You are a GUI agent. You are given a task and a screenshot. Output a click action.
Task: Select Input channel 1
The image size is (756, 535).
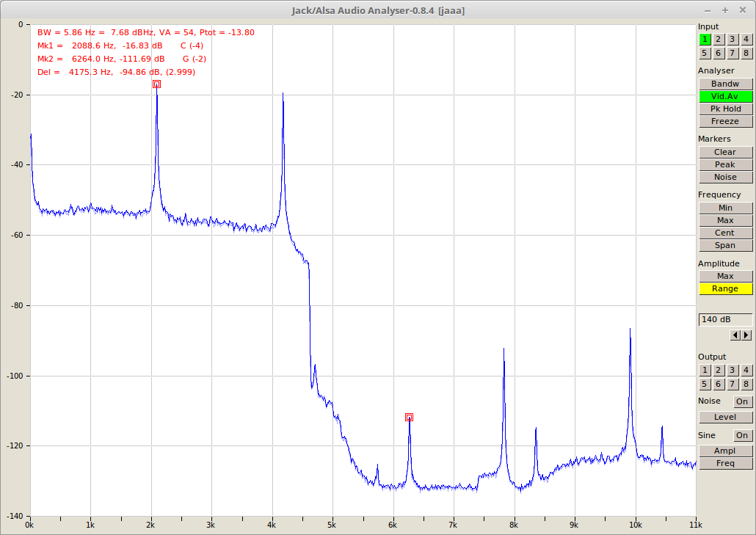(705, 40)
